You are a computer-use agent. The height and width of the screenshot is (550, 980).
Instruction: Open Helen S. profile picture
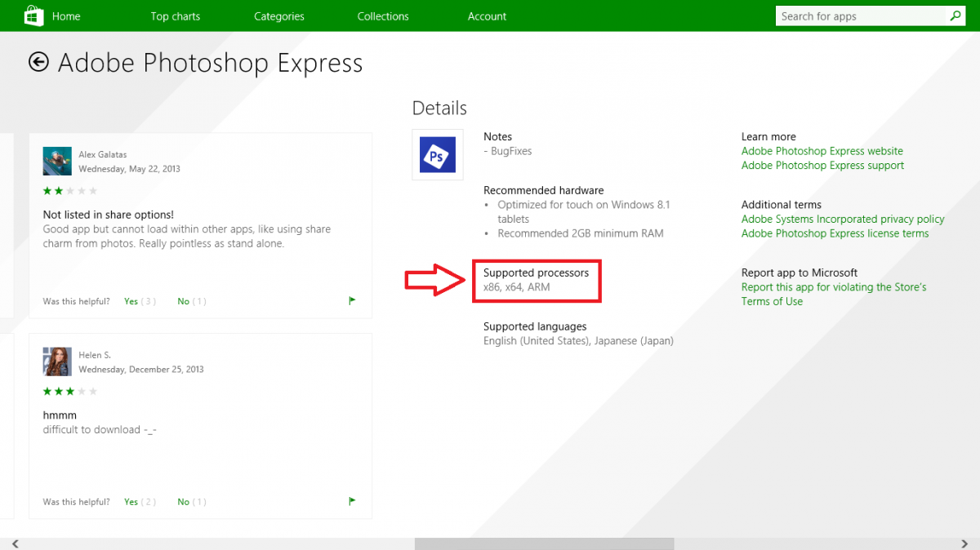tap(57, 361)
